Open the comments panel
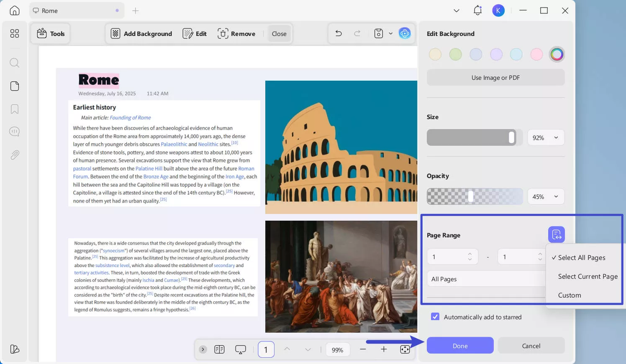This screenshot has width=626, height=364. [15, 132]
